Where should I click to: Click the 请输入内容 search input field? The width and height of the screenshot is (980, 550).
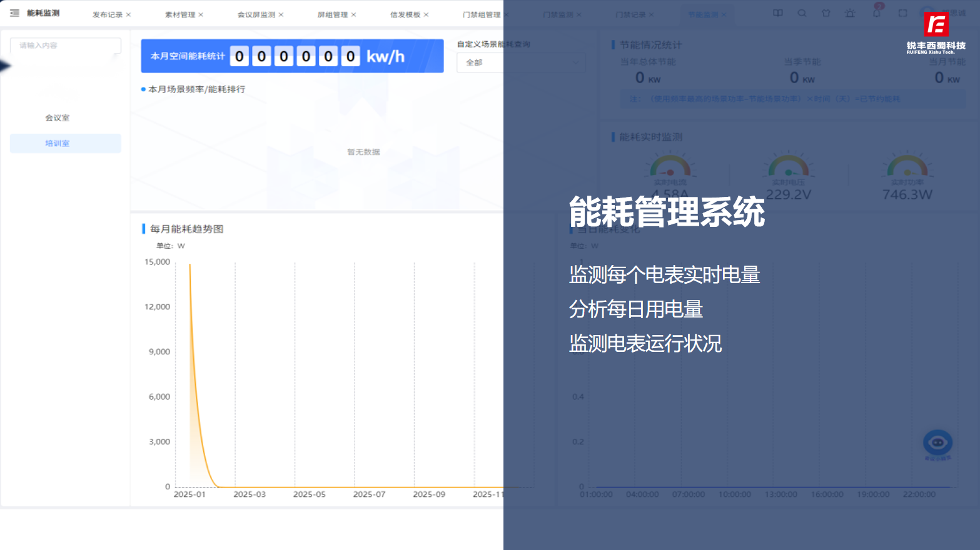click(65, 45)
